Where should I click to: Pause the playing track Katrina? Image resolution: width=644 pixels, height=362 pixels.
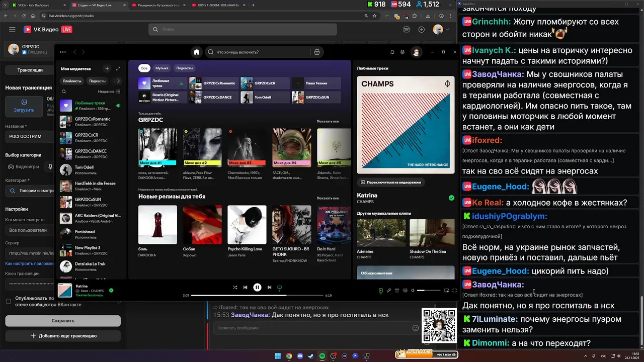257,288
